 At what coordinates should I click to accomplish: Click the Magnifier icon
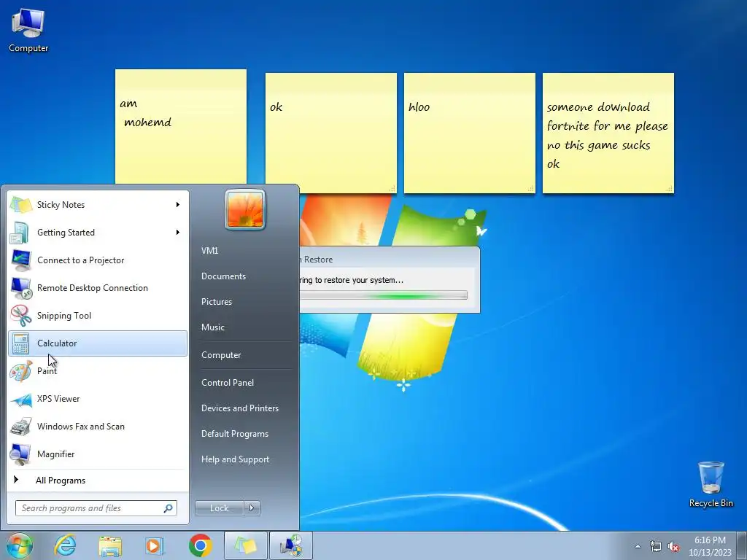click(20, 454)
